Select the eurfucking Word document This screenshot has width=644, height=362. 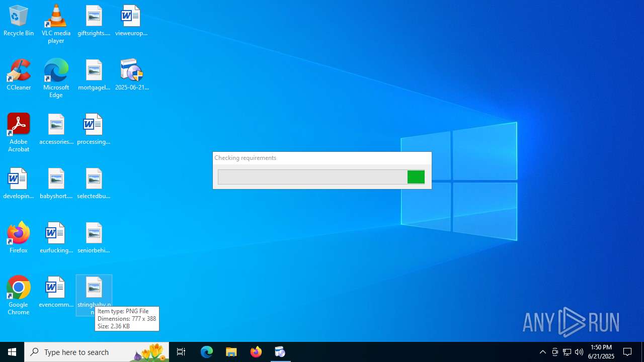pos(56,238)
